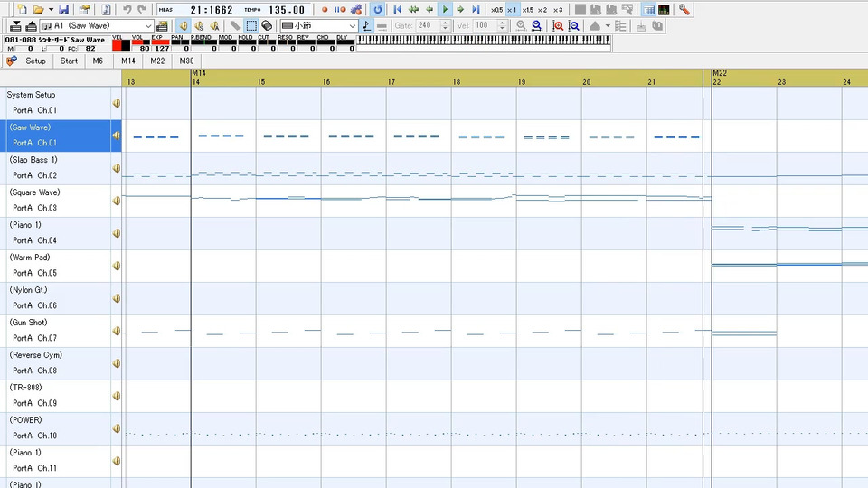Undo the last edit

(x=127, y=9)
